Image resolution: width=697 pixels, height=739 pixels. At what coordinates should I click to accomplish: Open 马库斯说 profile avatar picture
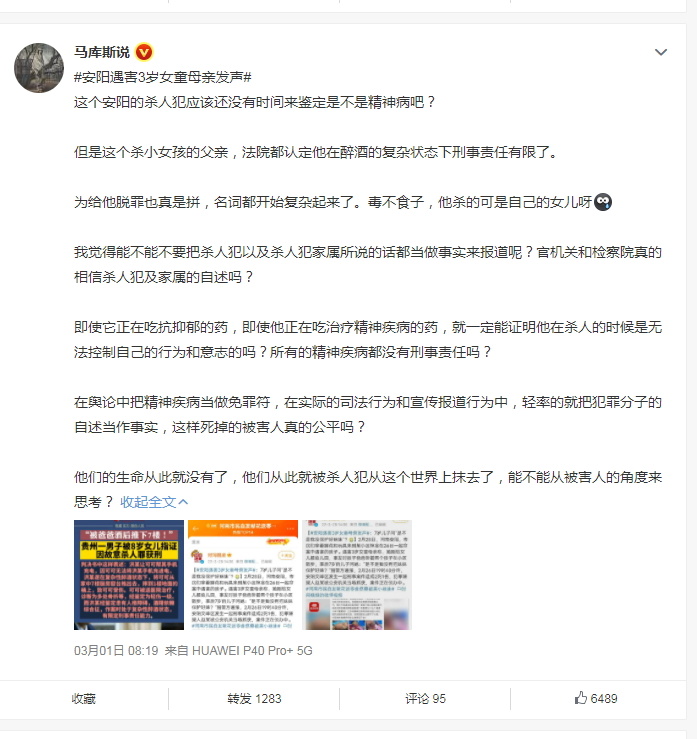pos(39,68)
